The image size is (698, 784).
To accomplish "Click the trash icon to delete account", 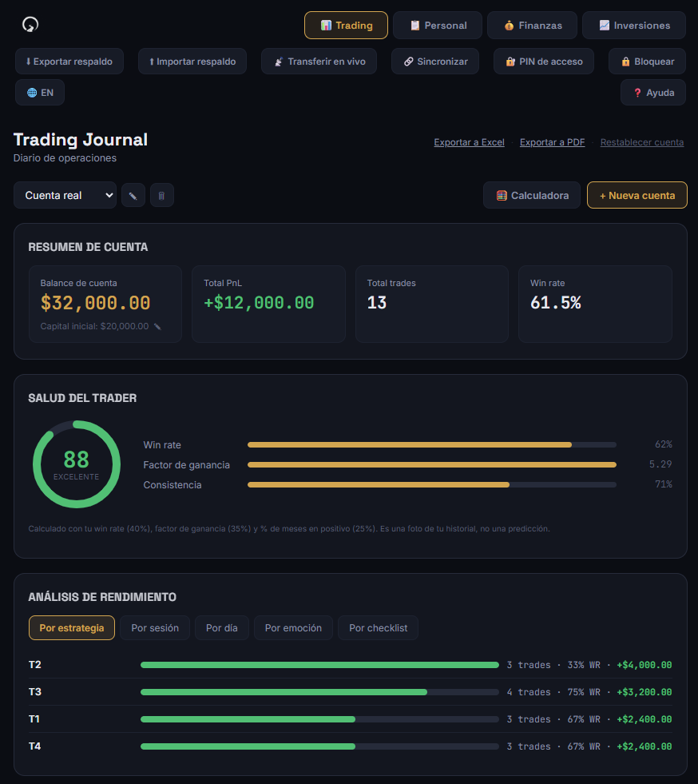I will click(162, 196).
